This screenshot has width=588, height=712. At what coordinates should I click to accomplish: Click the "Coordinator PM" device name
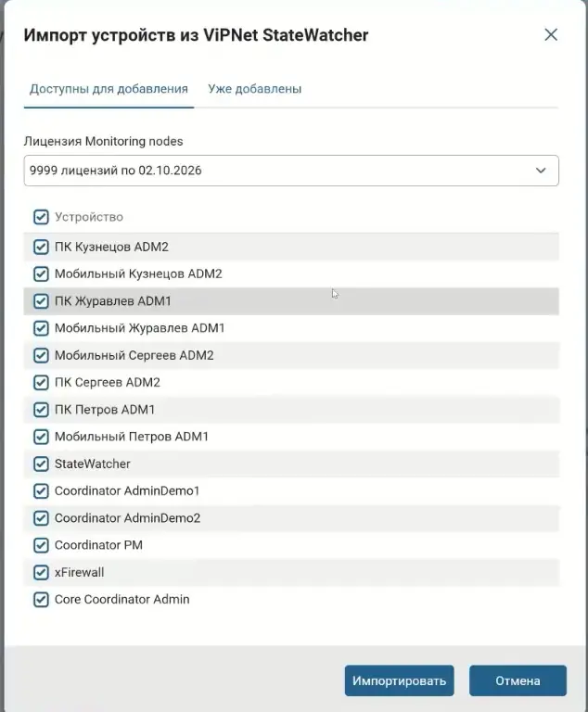point(98,545)
